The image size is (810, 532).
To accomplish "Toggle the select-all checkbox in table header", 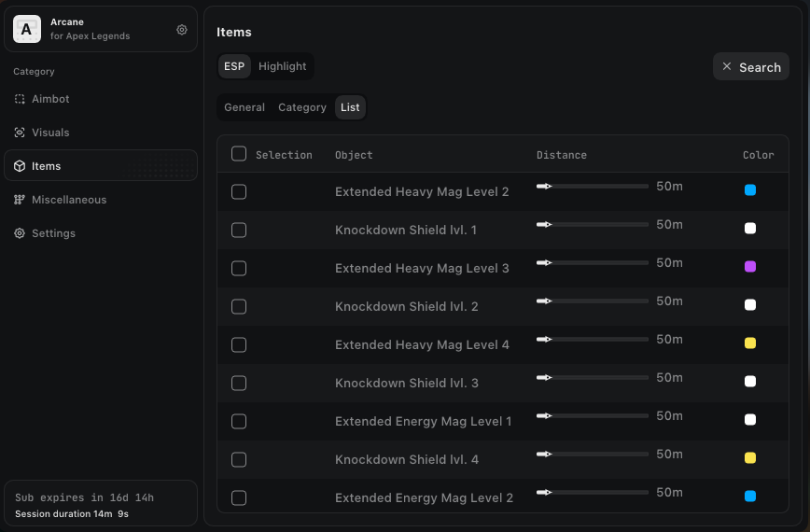I will 239,154.
